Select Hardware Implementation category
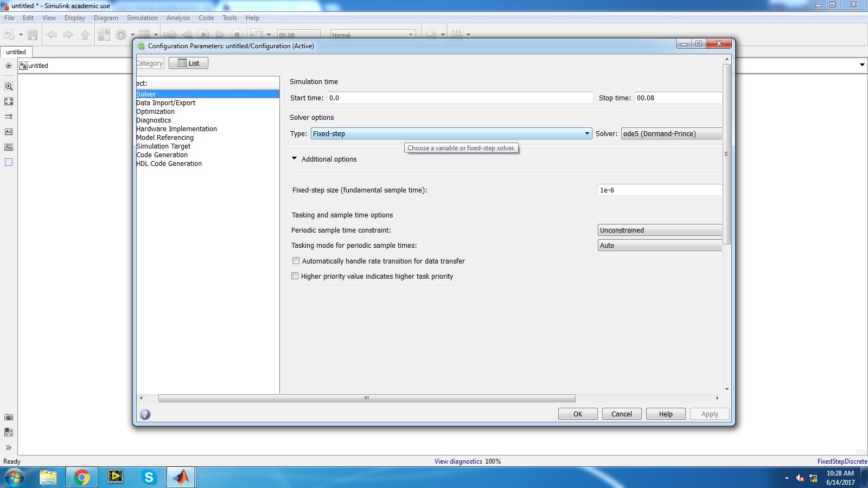Image resolution: width=868 pixels, height=488 pixels. (177, 129)
